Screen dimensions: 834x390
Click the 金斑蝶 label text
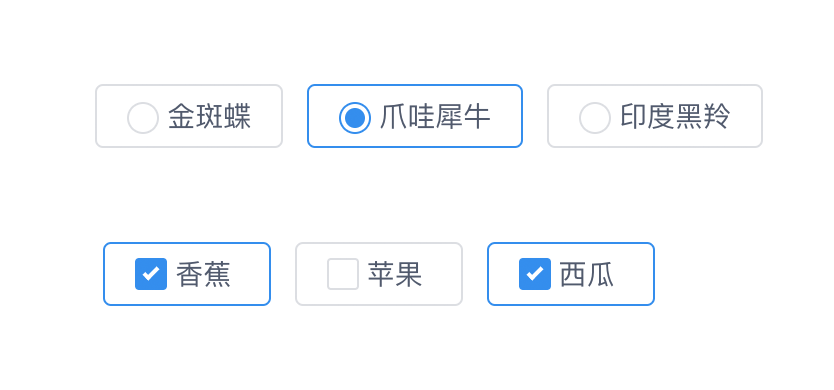click(210, 117)
